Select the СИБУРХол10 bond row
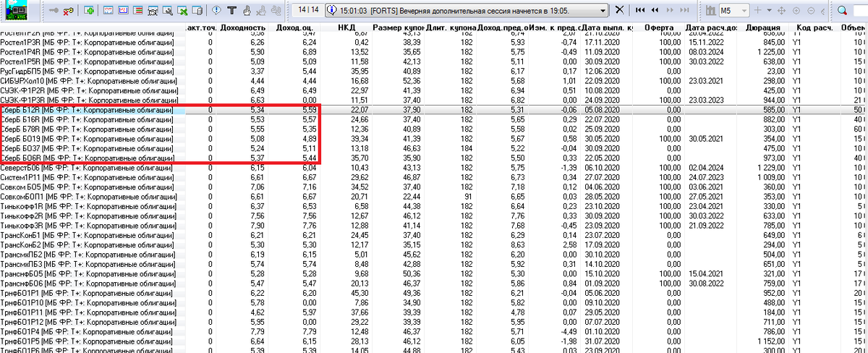This screenshot has height=353, width=868. click(x=434, y=81)
